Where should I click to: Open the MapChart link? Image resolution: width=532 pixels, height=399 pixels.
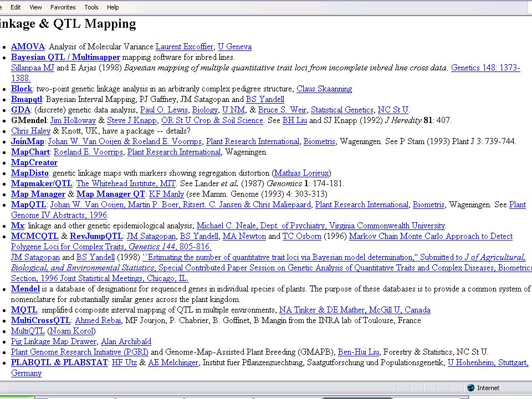click(x=30, y=152)
